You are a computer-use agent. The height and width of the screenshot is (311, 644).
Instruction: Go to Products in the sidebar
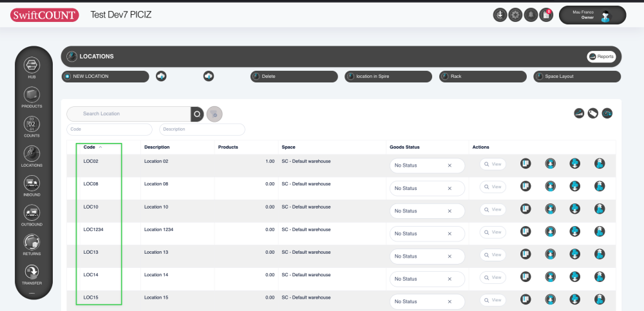(x=32, y=97)
